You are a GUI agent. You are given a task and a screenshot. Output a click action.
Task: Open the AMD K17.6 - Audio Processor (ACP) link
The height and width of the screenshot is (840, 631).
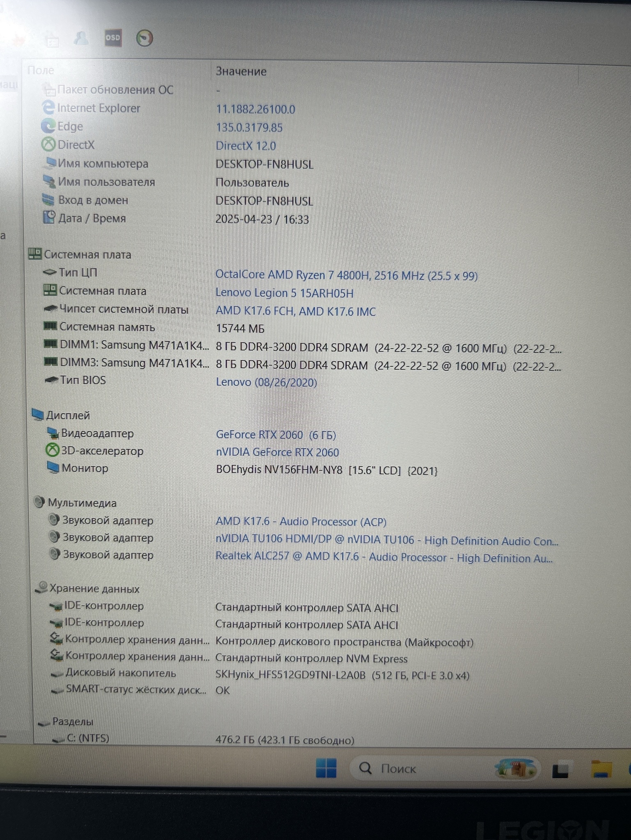pos(301,522)
